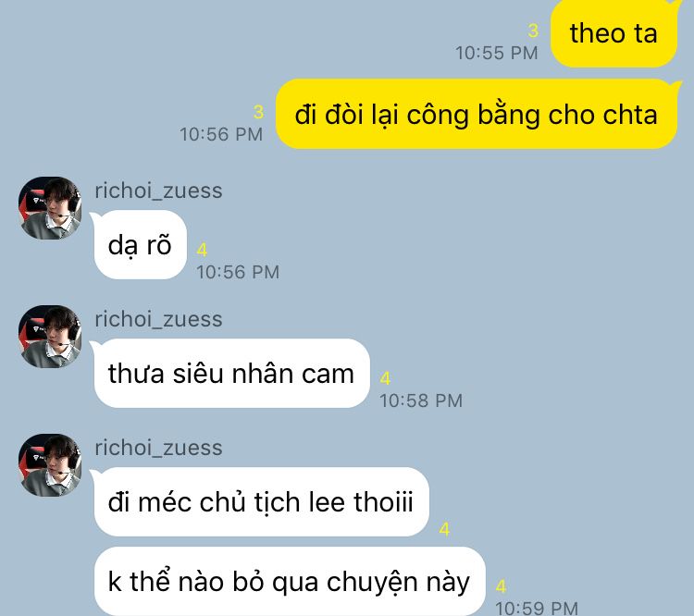
Task: Select the "đi méc chủ tịch lee thoiii" bubble
Action: tap(261, 502)
